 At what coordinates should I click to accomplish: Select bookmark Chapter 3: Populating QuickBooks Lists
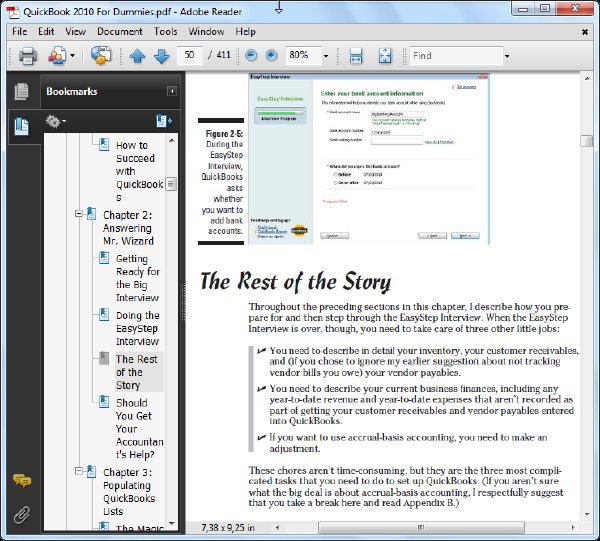coord(129,492)
